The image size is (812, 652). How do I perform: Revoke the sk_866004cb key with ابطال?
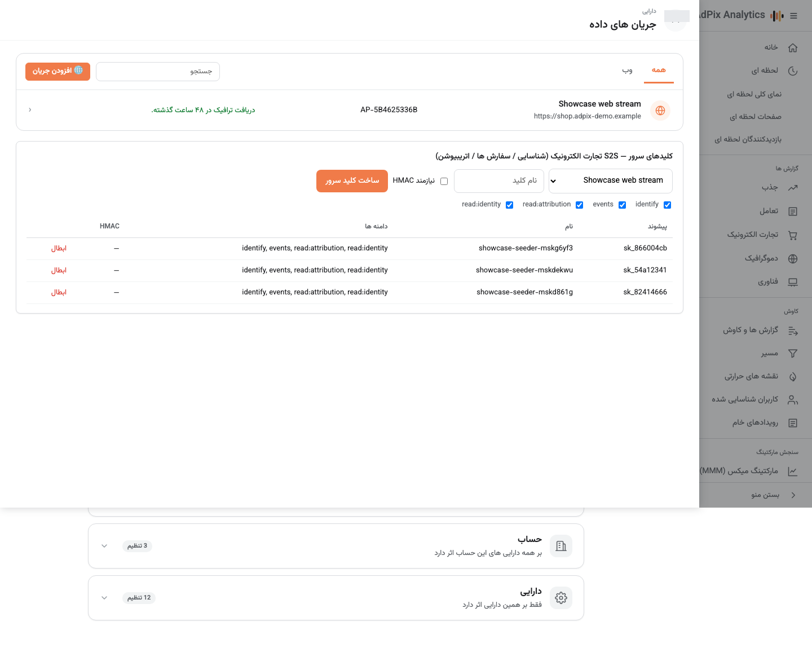[x=59, y=248]
